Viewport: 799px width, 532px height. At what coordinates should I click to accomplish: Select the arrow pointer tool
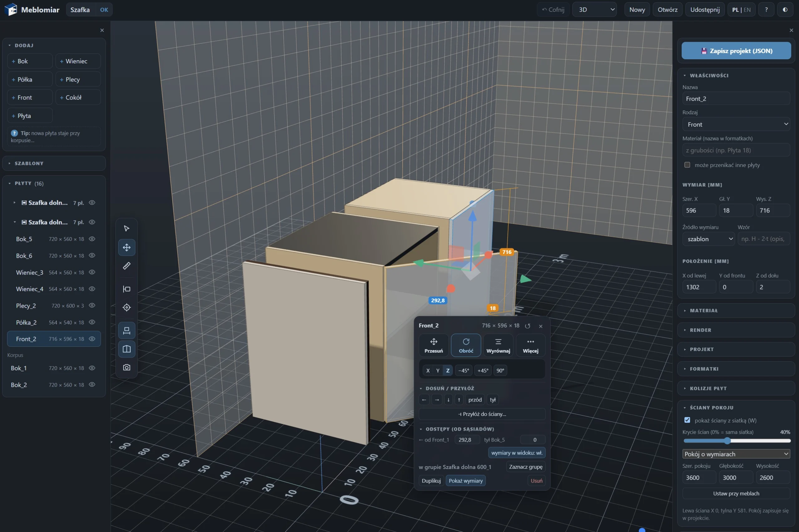point(126,228)
